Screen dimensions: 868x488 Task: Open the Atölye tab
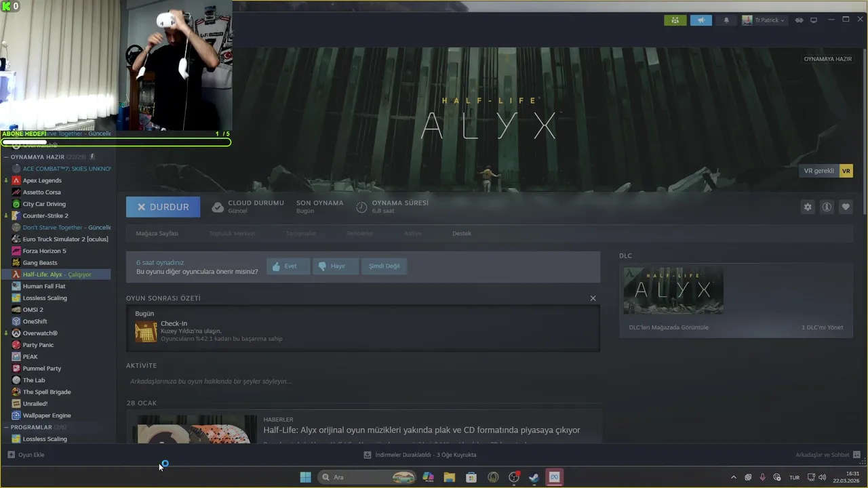click(413, 233)
